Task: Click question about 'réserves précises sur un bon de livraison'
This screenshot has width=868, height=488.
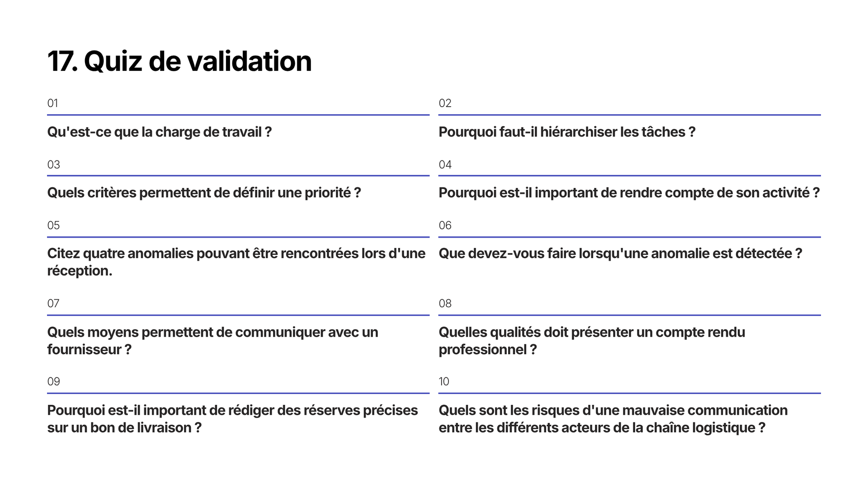Action: 232,419
